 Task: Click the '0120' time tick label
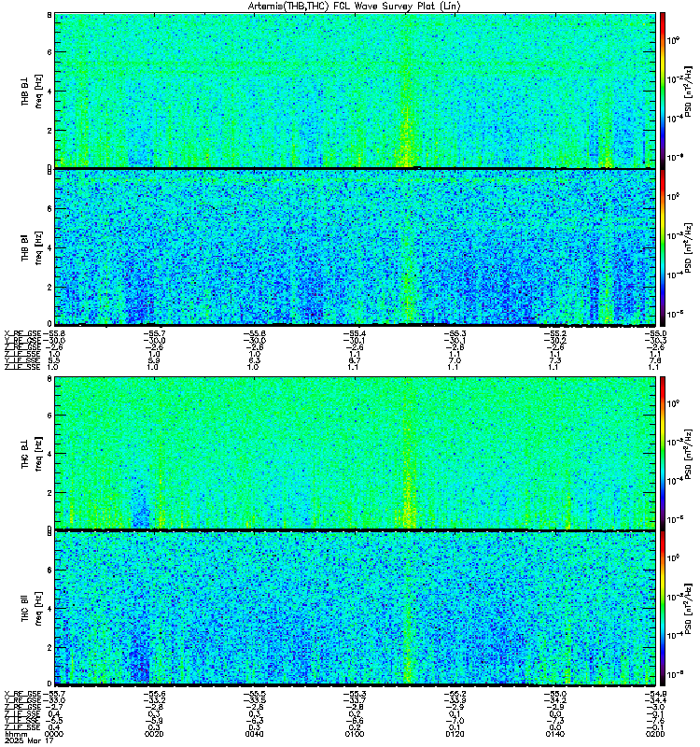tap(455, 734)
